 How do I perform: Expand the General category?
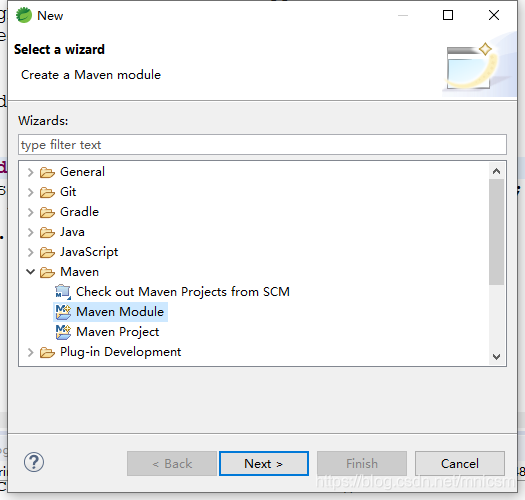30,172
